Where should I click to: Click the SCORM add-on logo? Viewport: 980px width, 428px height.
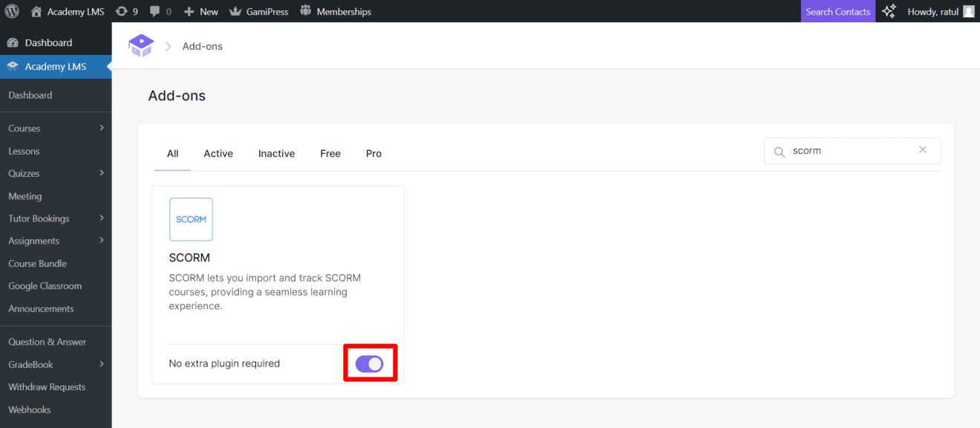[191, 218]
